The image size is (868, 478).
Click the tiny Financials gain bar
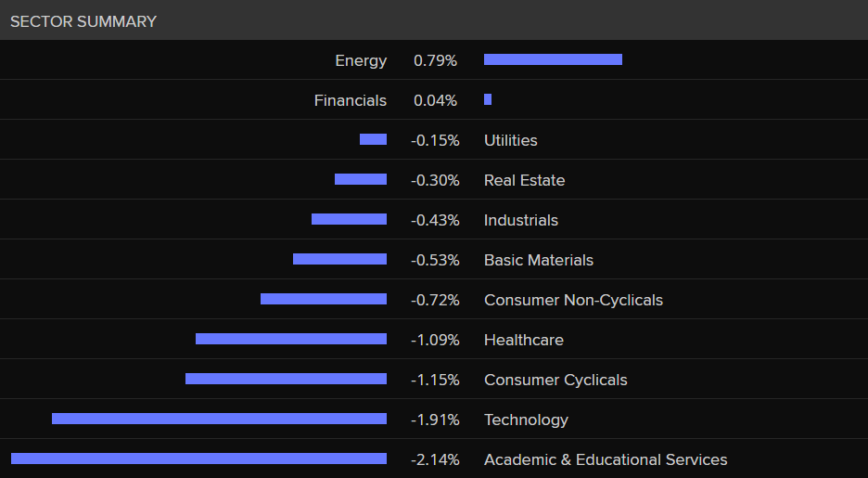point(488,99)
